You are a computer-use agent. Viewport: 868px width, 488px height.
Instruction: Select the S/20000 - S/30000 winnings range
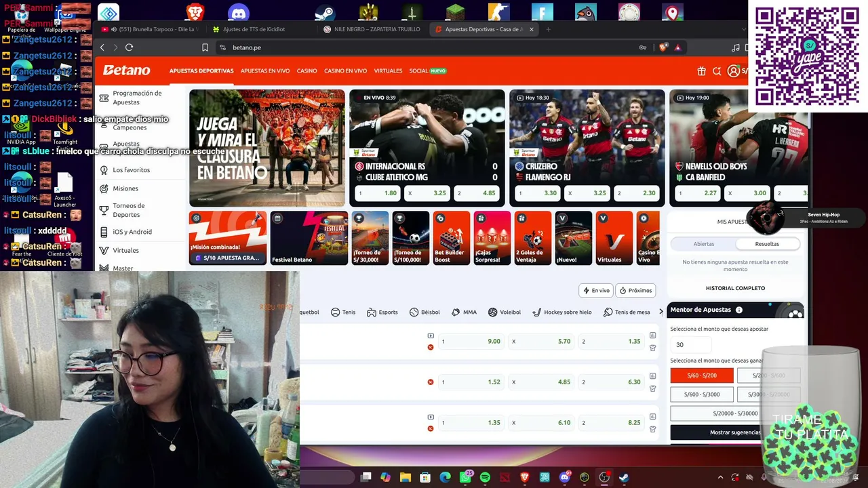pos(735,413)
